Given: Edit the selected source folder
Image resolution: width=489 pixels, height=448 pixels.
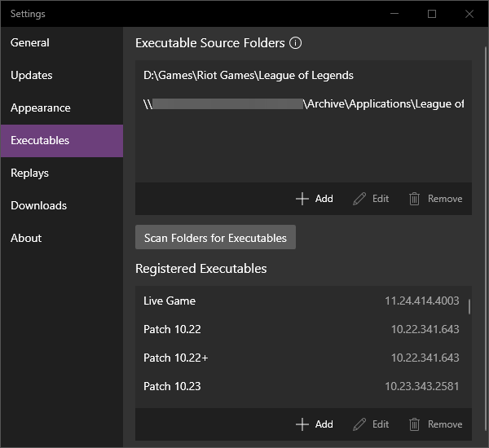Looking at the screenshot, I should tap(371, 199).
